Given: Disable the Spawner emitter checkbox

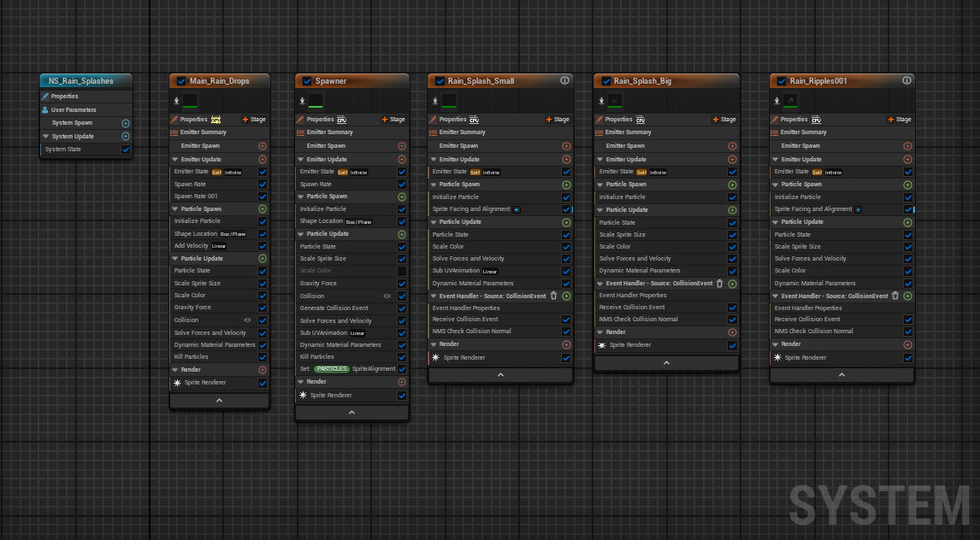Looking at the screenshot, I should coord(307,81).
